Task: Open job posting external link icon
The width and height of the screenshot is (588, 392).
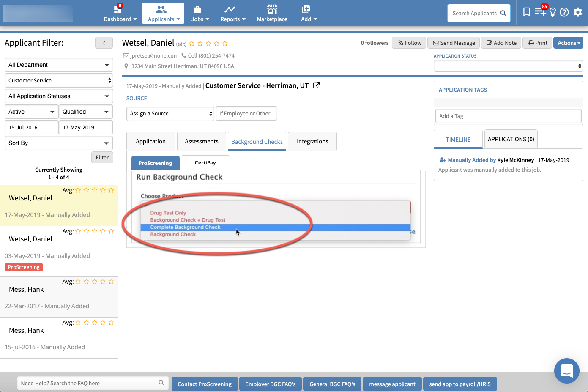Action: 316,85
